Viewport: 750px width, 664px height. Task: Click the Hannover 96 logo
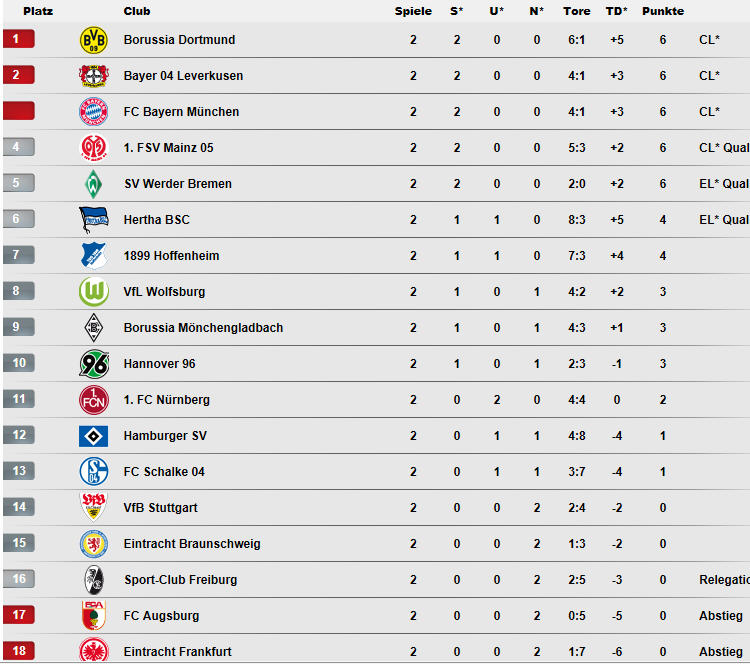pyautogui.click(x=94, y=364)
